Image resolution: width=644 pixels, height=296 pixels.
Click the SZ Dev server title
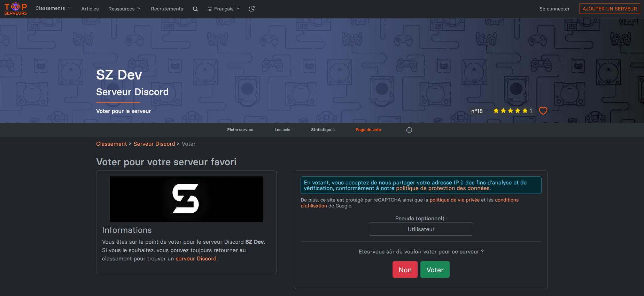tap(119, 75)
